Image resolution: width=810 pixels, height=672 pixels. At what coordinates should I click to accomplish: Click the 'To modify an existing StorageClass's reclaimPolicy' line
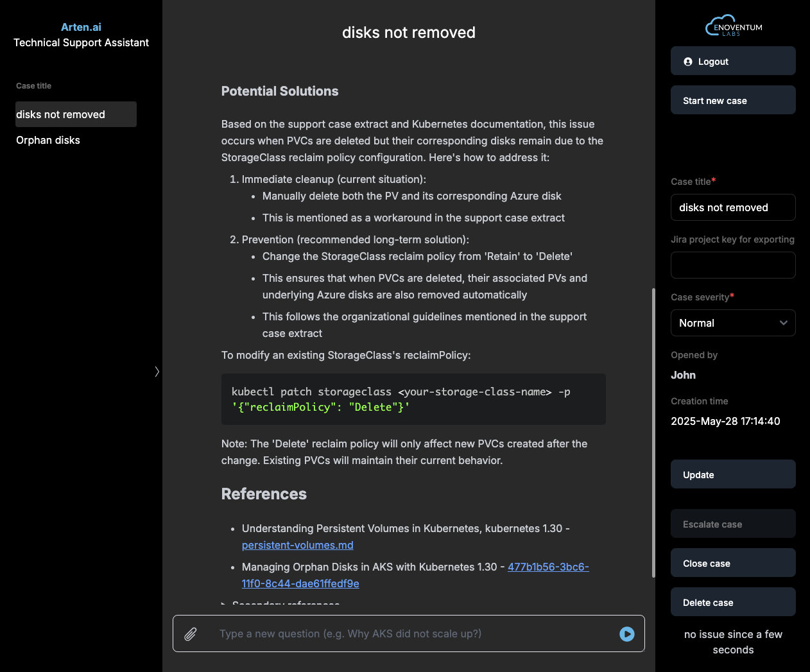346,355
